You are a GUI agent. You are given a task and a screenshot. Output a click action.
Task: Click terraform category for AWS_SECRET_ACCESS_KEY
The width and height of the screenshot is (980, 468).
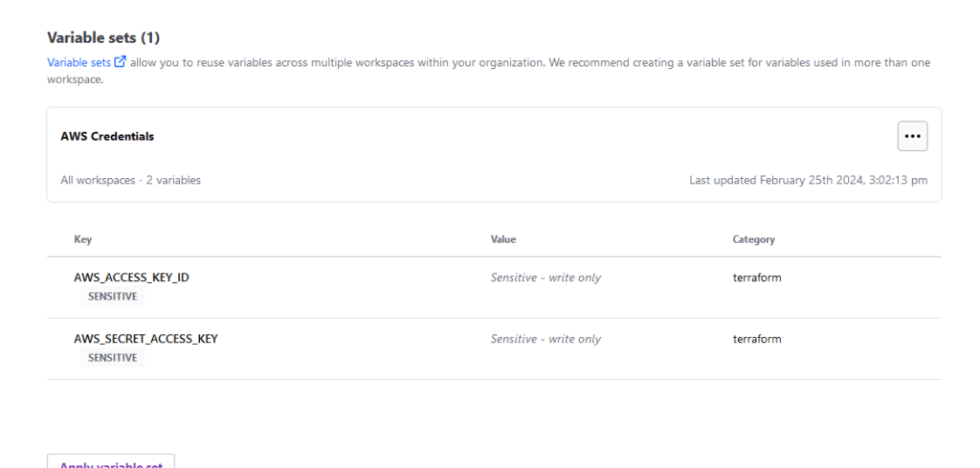(x=757, y=339)
